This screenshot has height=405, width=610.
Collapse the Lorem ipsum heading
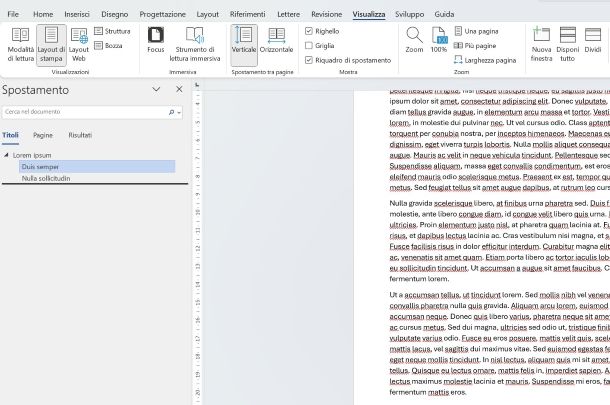(6, 155)
